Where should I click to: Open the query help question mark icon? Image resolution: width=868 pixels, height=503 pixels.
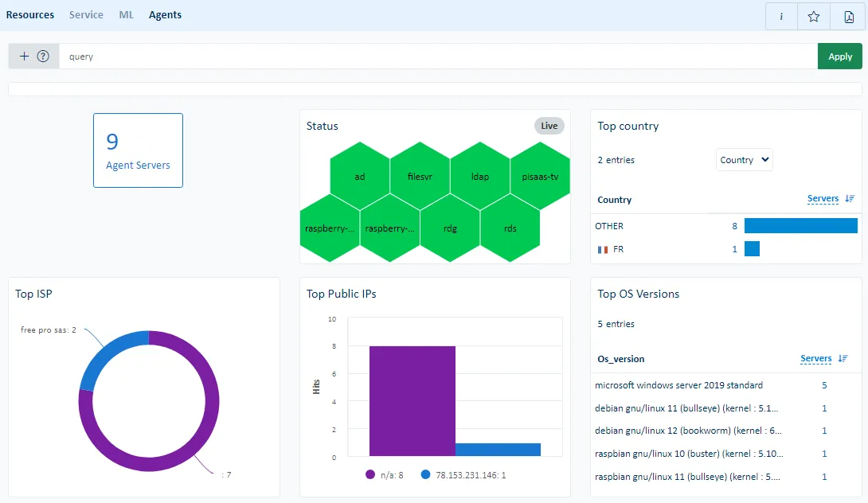(44, 57)
